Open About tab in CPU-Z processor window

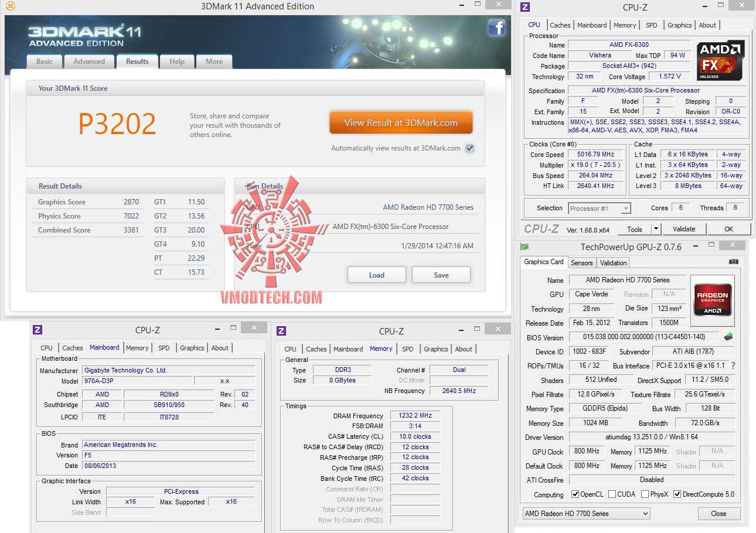(707, 25)
